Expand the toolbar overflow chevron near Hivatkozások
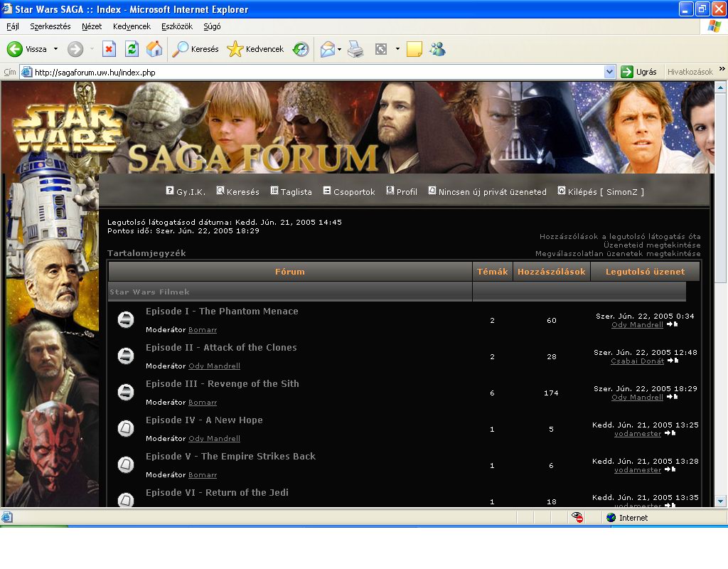Screen dimensions: 728x569 [x=722, y=69]
